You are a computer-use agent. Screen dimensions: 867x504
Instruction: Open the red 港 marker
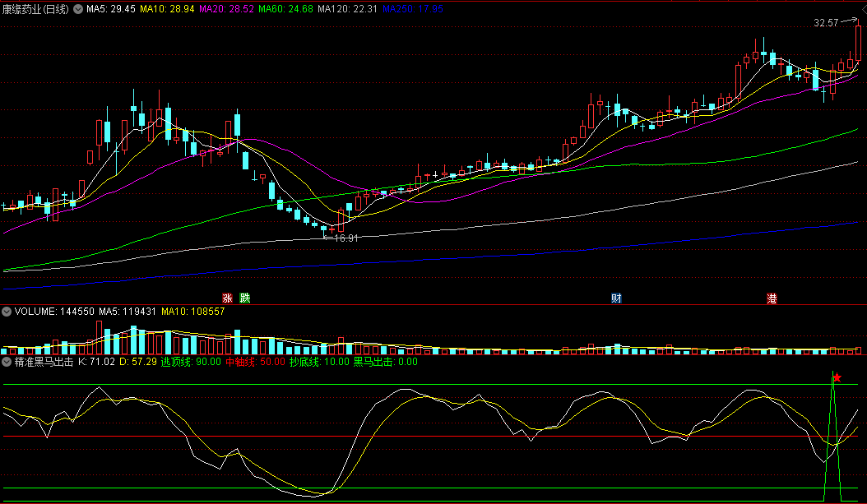772,298
